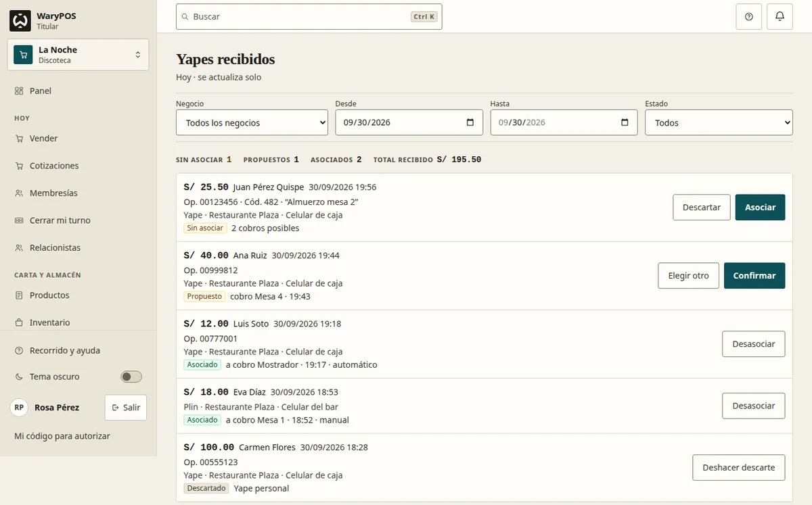
Task: Confirm Ana Ruiz's proposed payment
Action: click(754, 276)
